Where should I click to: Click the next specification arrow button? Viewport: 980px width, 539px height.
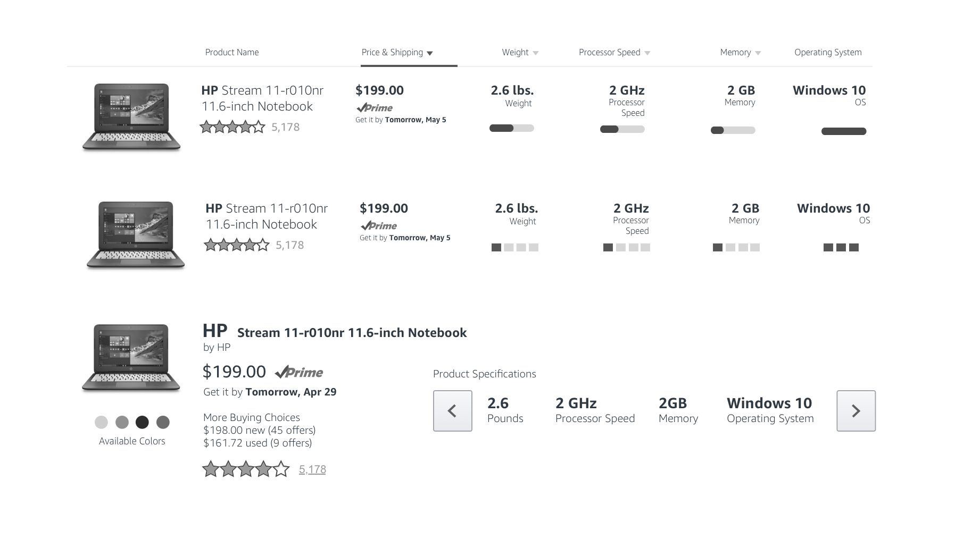856,411
